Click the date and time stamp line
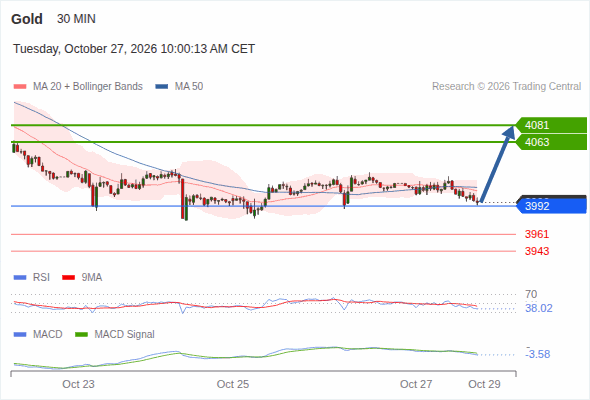The image size is (590, 400). pyautogui.click(x=134, y=49)
